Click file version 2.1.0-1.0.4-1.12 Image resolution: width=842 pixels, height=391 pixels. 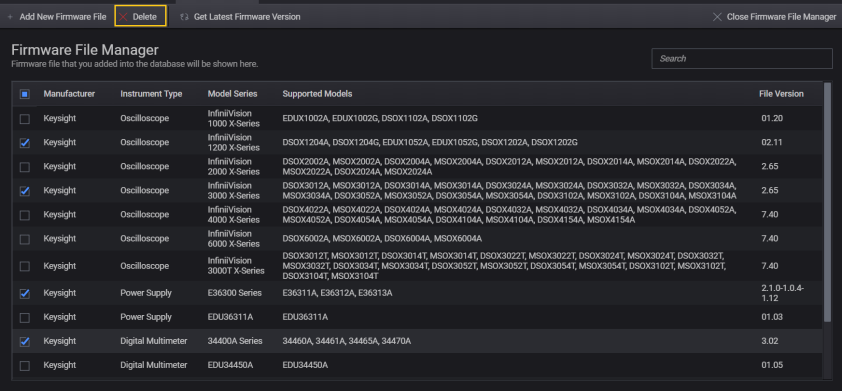782,293
